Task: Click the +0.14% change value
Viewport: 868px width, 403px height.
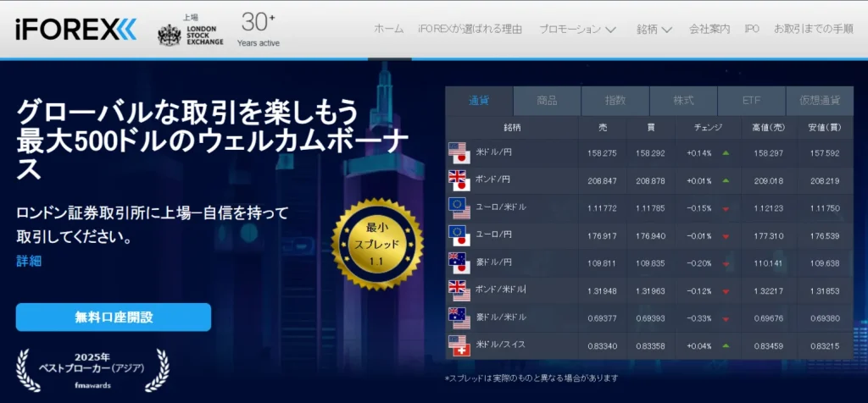Action: click(699, 154)
